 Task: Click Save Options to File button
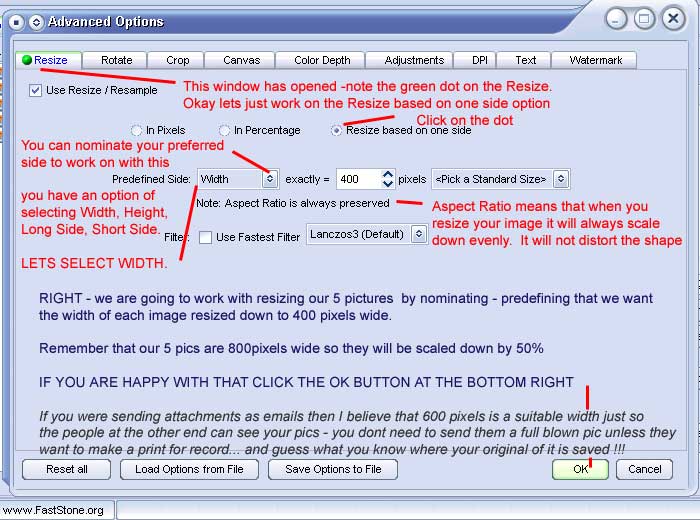point(333,469)
